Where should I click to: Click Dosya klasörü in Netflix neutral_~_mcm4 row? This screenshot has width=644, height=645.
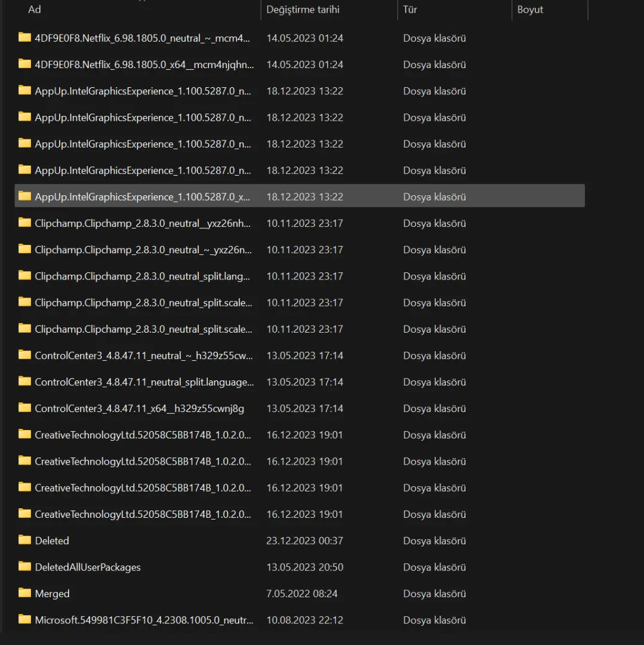tap(435, 38)
